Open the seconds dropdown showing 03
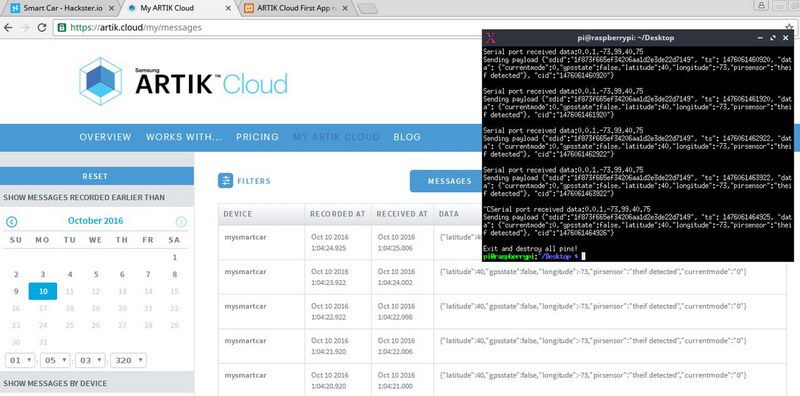Viewport: 800px width, 396px height. point(90,360)
